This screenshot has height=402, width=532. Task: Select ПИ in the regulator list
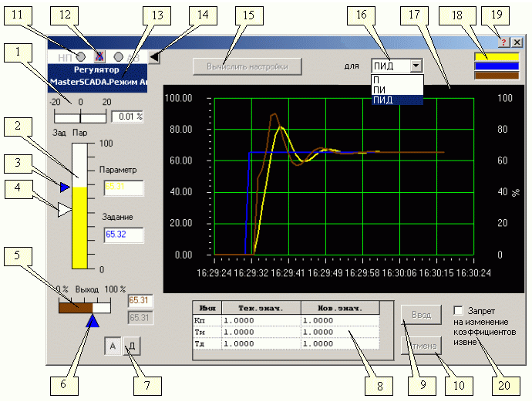pos(397,90)
